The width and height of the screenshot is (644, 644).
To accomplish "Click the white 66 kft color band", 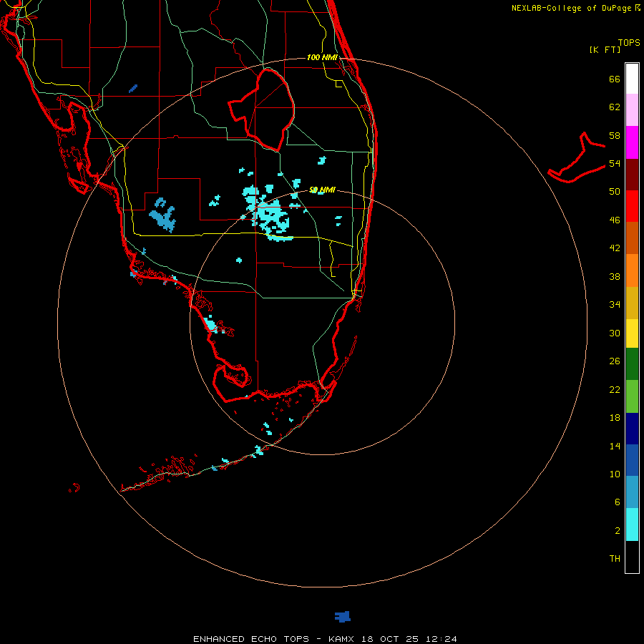I will point(632,79).
